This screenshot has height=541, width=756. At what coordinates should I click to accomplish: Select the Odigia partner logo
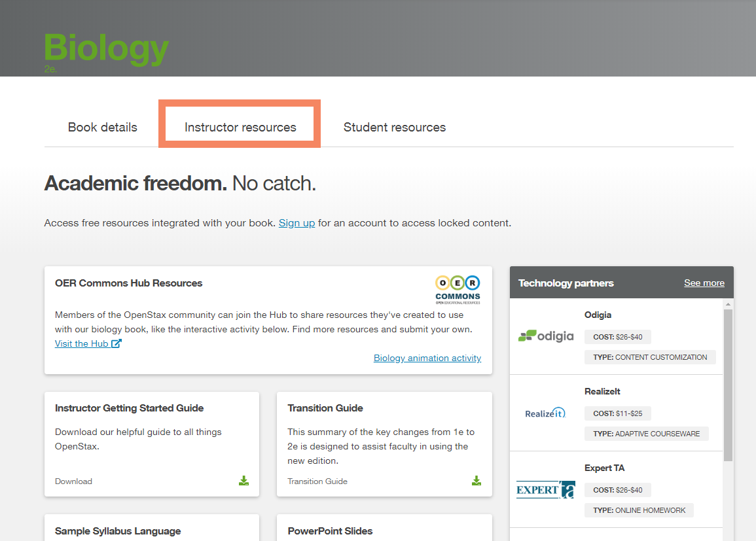(x=545, y=336)
